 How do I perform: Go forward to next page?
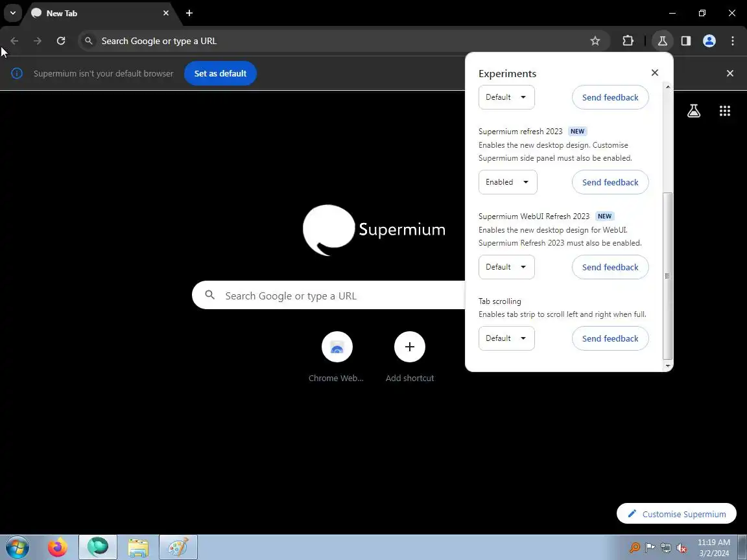point(37,41)
